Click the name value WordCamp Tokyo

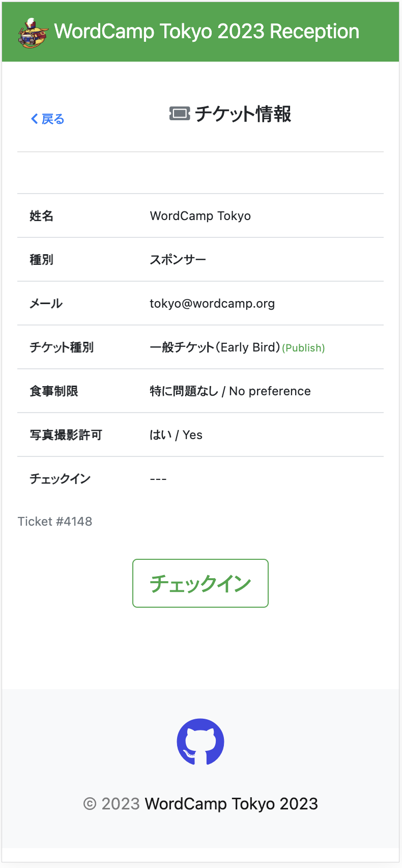200,216
